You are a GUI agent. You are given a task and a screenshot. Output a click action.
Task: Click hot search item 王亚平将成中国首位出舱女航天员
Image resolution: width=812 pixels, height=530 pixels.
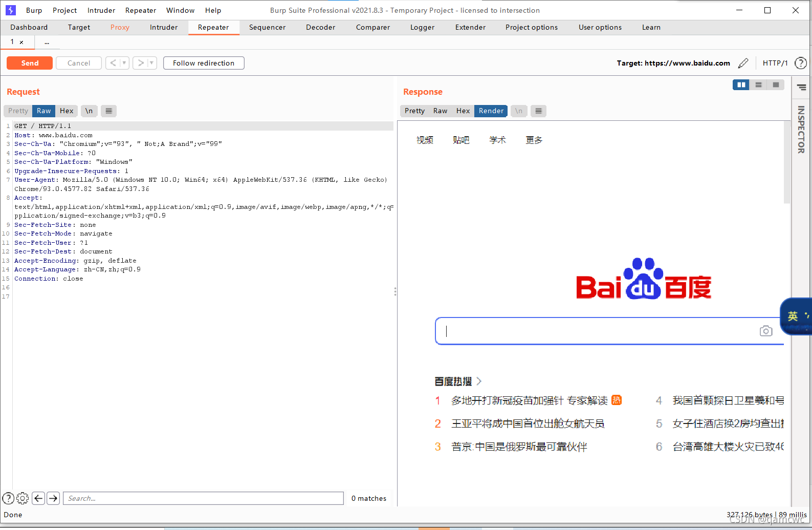[x=528, y=423]
